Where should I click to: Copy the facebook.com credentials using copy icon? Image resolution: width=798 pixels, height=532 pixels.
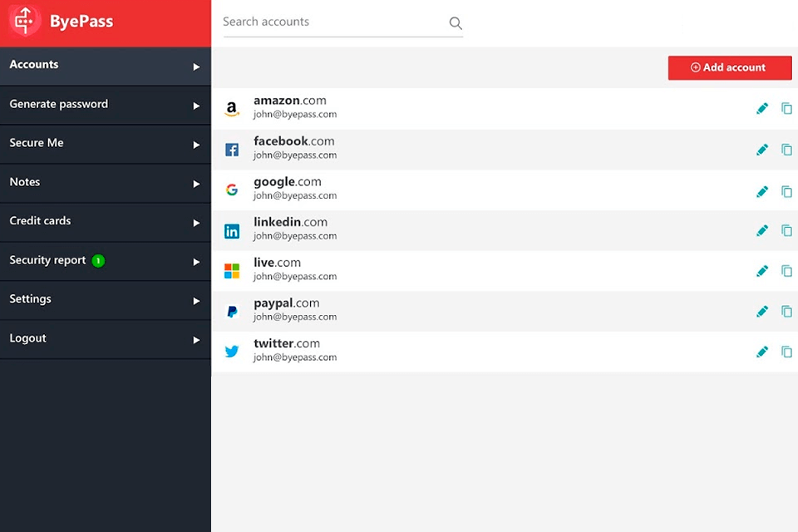click(x=786, y=149)
